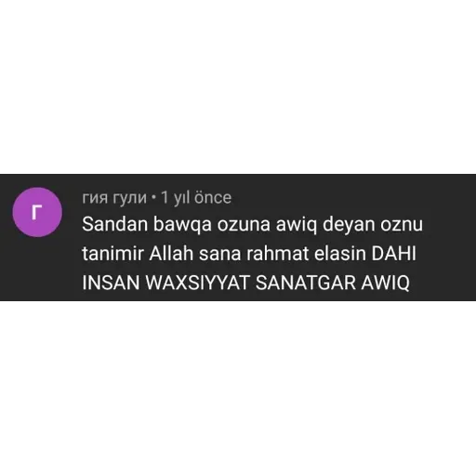Click the word bawqa in the comment

click(x=182, y=224)
